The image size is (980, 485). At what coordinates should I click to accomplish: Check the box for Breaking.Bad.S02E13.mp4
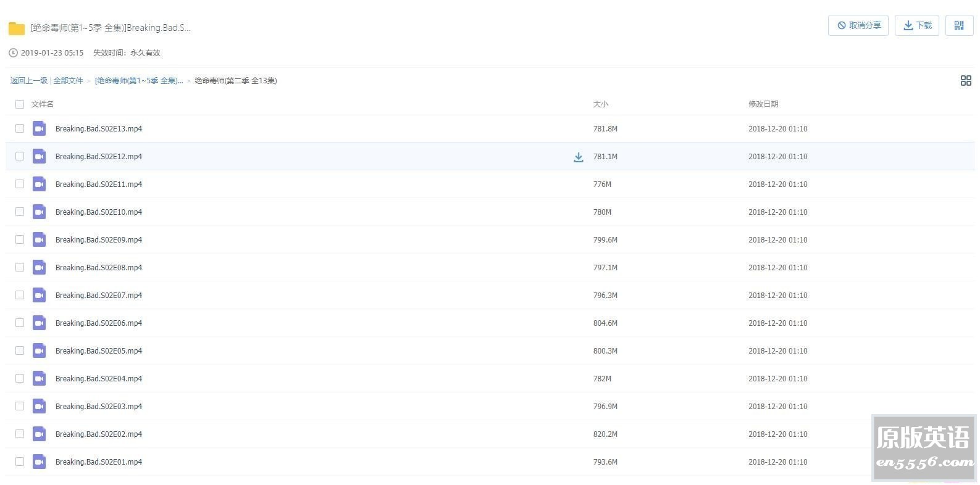(20, 128)
